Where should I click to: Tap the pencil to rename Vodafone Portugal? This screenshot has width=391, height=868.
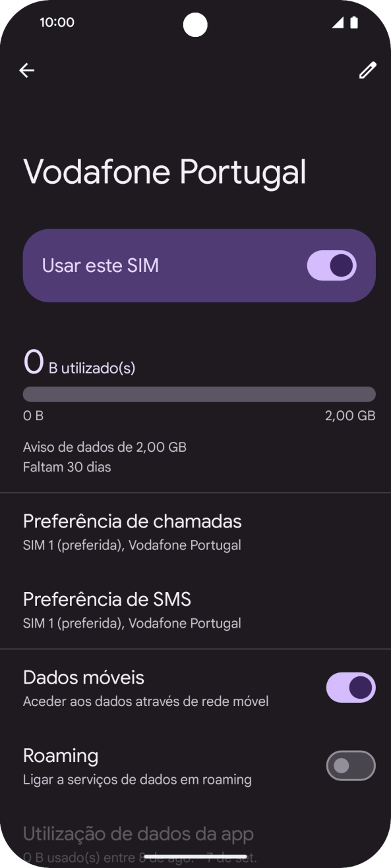pyautogui.click(x=367, y=70)
